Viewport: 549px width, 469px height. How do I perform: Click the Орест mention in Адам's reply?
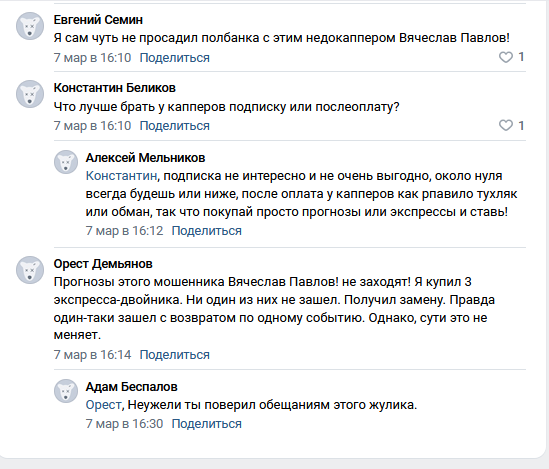coord(103,405)
